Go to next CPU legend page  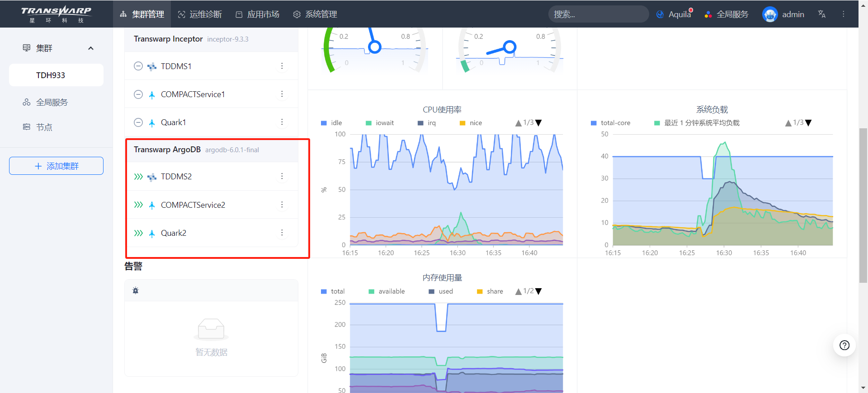538,123
